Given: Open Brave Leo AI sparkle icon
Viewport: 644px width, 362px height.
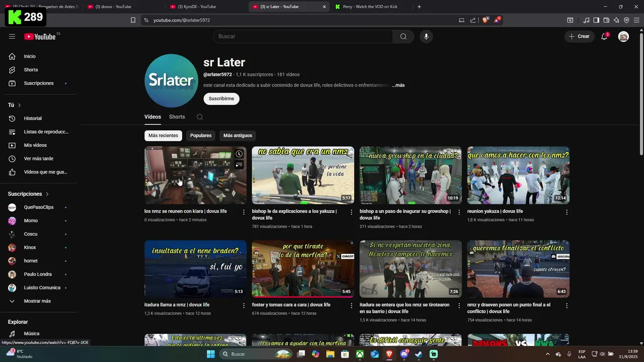Looking at the screenshot, I should coord(616,20).
